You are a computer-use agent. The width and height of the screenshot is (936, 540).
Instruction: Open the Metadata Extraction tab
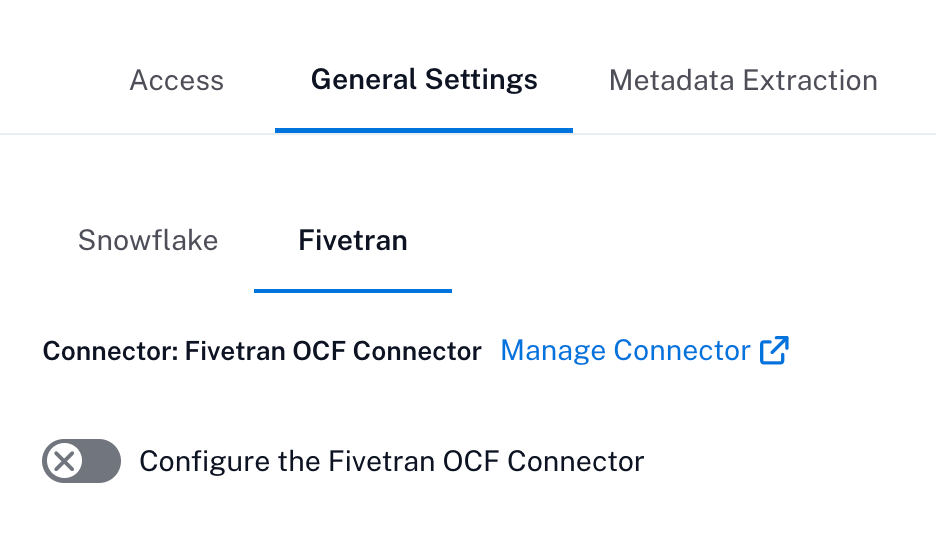point(743,81)
